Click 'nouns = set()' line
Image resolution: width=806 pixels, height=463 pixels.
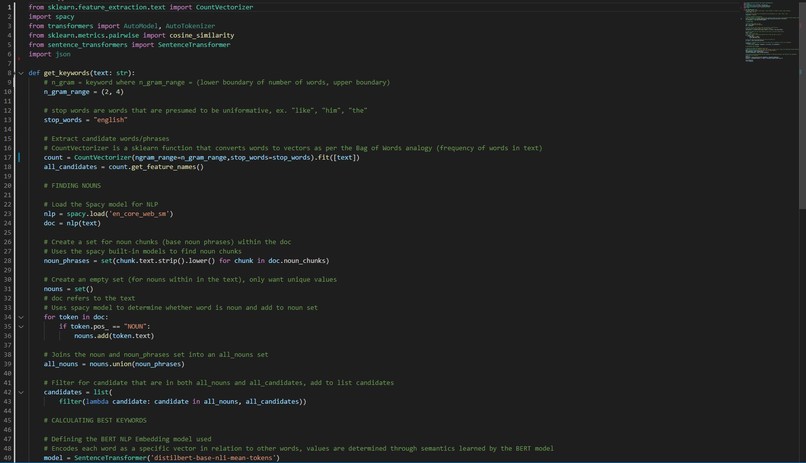pos(68,289)
